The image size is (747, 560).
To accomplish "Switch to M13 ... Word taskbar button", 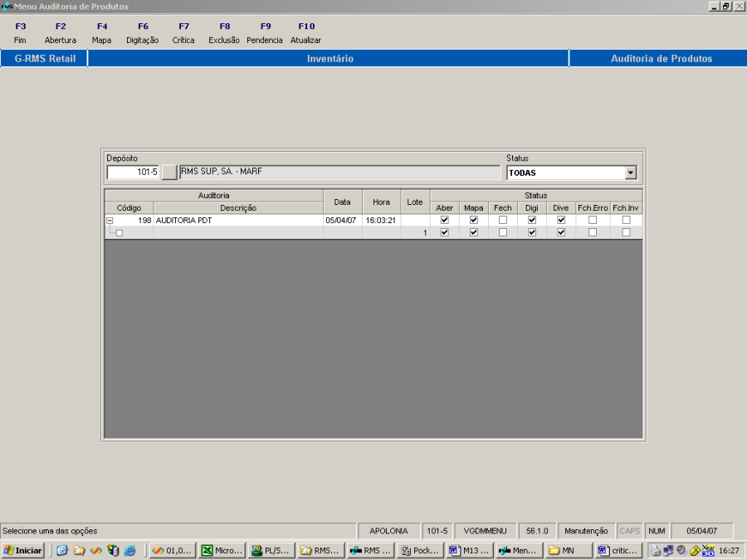I will pyautogui.click(x=470, y=551).
